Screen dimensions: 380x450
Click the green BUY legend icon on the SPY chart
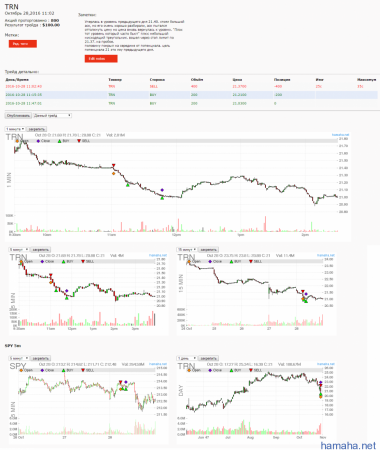click(63, 370)
